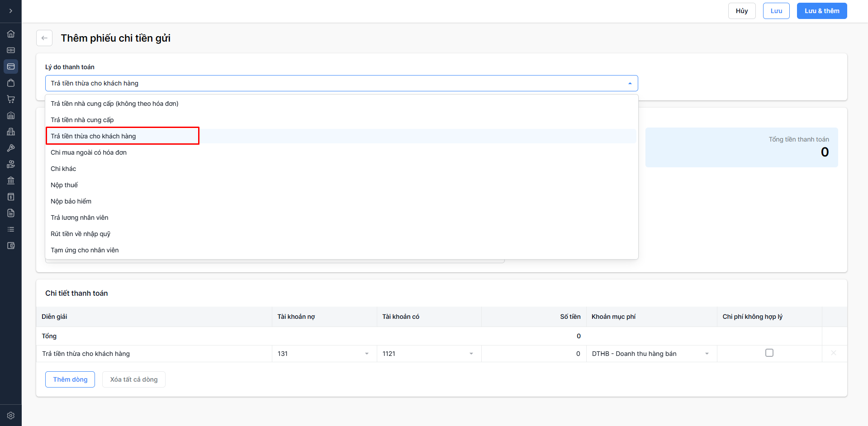The width and height of the screenshot is (868, 426).
Task: Click the 'Số tiền' amount cell in row
Action: (x=534, y=354)
